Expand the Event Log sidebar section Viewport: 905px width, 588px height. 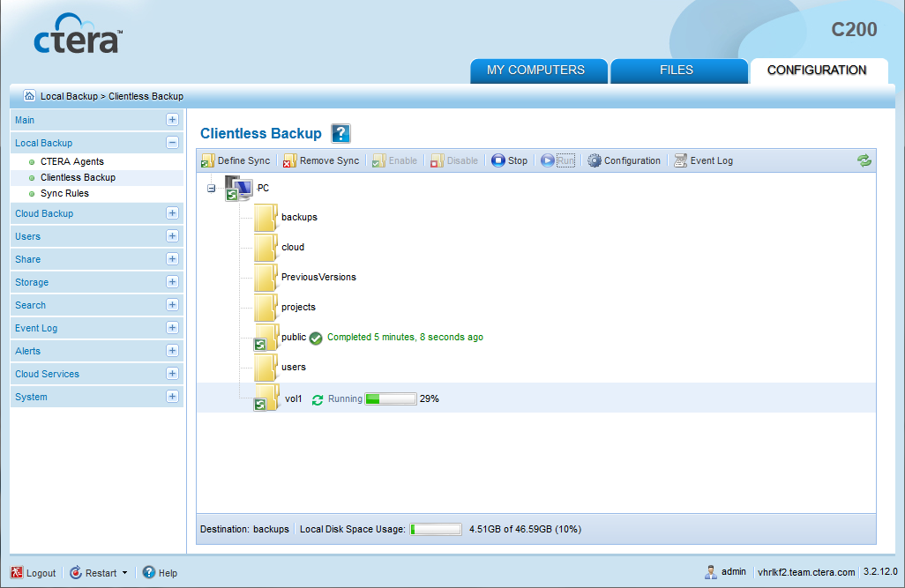172,328
